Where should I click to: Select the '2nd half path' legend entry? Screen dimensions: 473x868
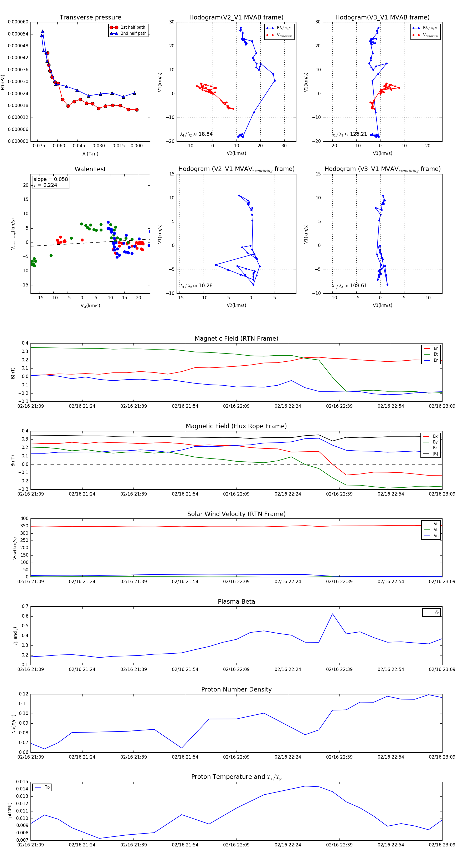(128, 33)
